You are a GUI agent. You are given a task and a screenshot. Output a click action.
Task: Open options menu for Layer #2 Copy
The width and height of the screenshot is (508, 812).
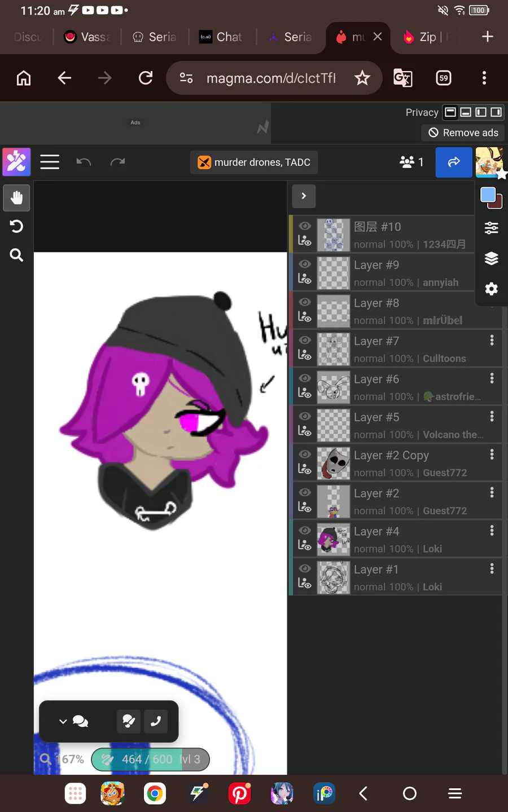pyautogui.click(x=492, y=454)
